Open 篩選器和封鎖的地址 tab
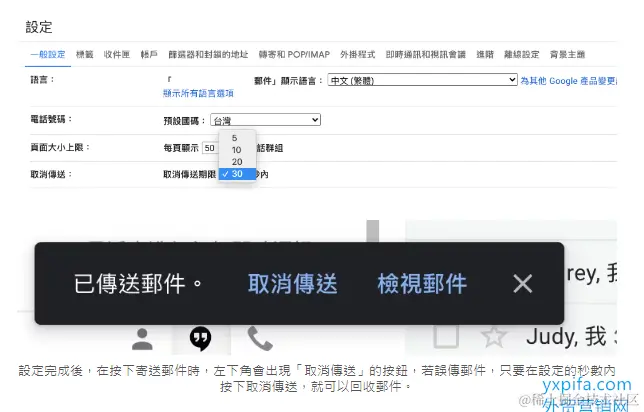The width and height of the screenshot is (644, 412). click(208, 54)
